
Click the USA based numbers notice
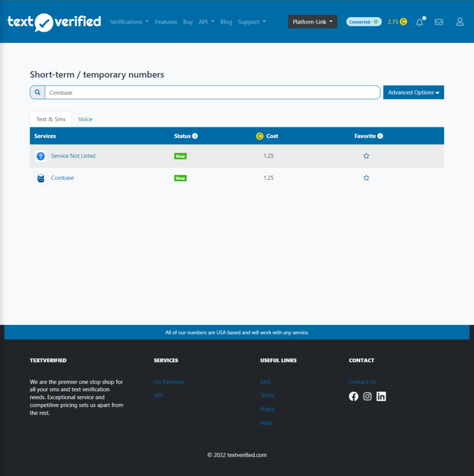point(237,332)
